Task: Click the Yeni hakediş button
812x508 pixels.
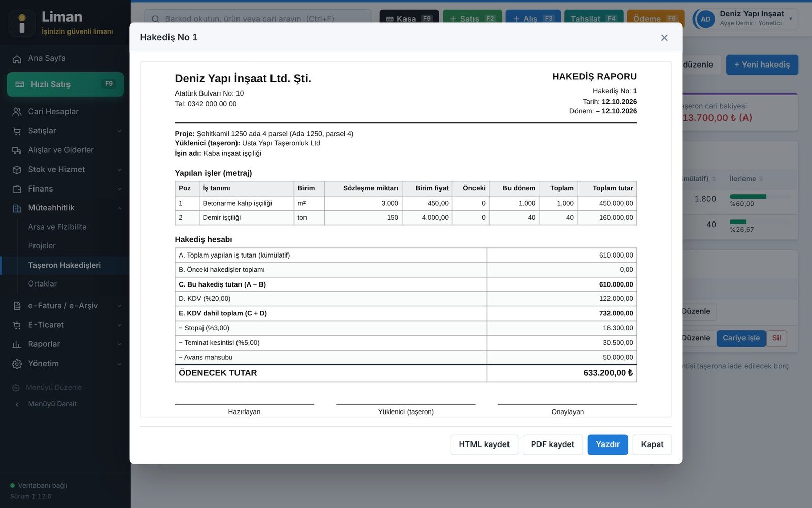Action: click(762, 65)
